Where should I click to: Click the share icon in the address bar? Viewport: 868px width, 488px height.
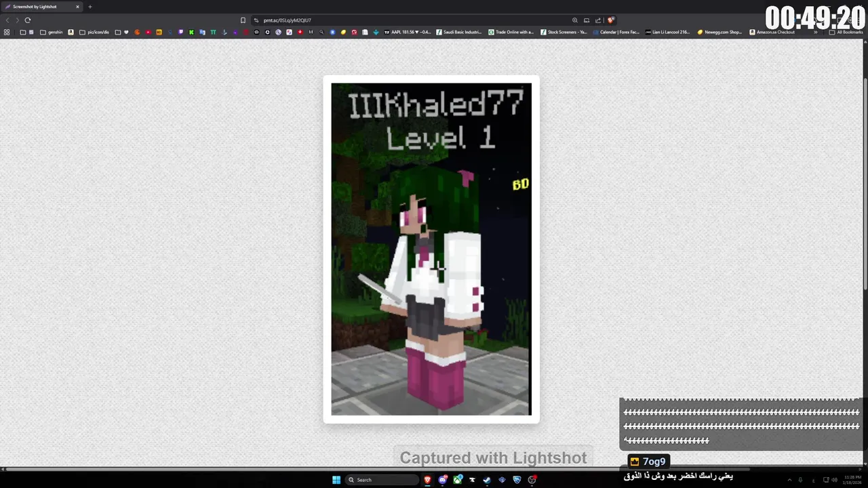tap(598, 20)
